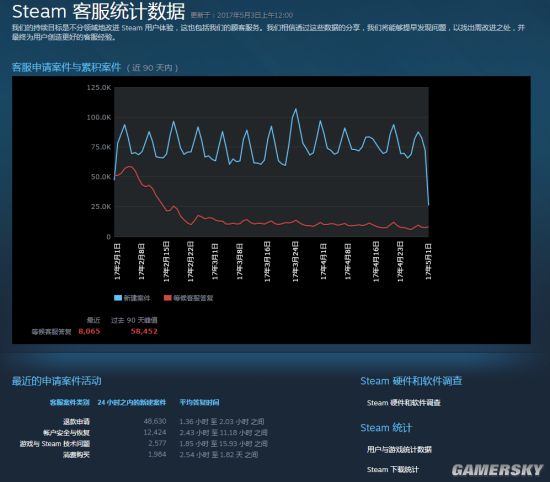550x482 pixels.
Task: Click the value 2,577
Action: click(x=157, y=443)
